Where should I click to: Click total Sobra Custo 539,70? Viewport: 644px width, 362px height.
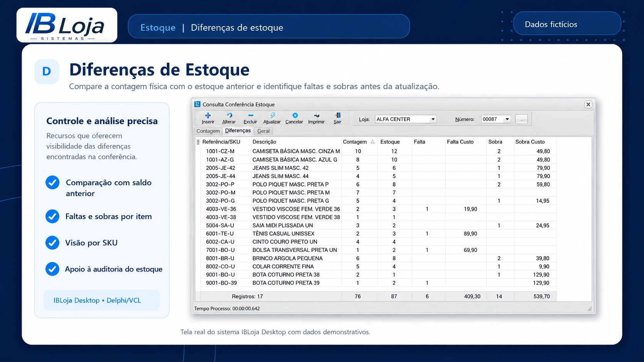[542, 297]
